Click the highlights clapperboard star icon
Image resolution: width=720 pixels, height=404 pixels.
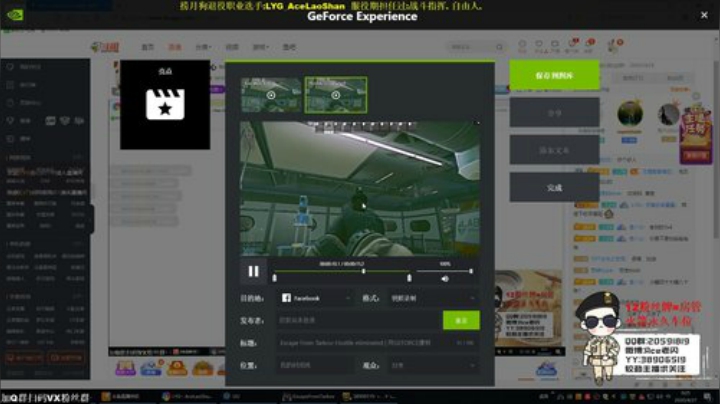(165, 104)
